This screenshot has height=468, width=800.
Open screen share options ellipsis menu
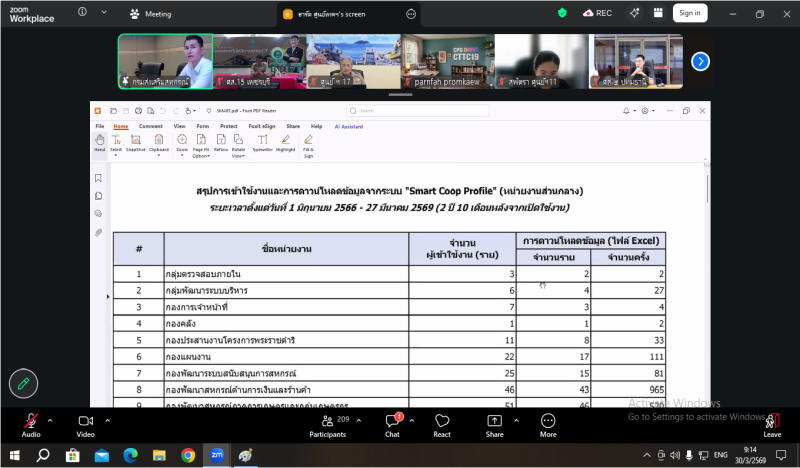click(x=411, y=14)
